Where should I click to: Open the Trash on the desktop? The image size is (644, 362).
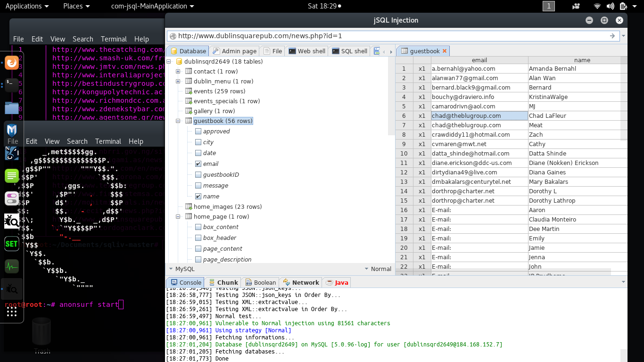tap(42, 336)
